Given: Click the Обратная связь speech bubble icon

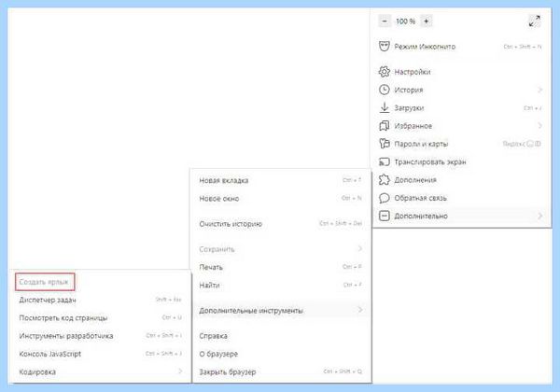Looking at the screenshot, I should point(385,198).
